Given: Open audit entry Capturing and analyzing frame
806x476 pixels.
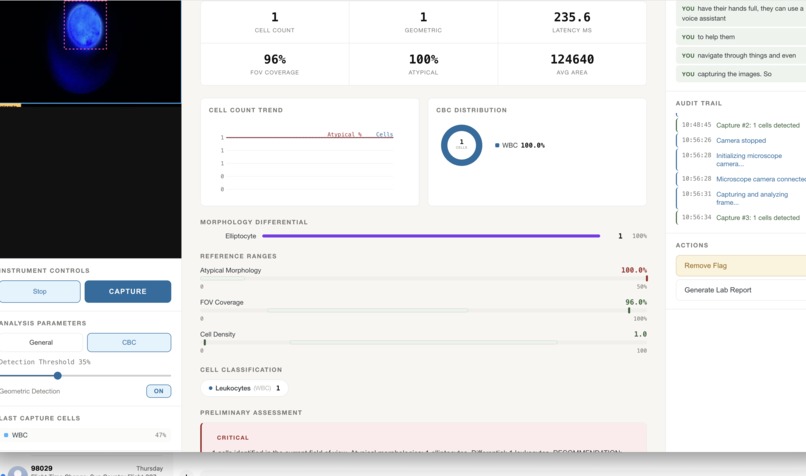Looking at the screenshot, I should (x=741, y=198).
